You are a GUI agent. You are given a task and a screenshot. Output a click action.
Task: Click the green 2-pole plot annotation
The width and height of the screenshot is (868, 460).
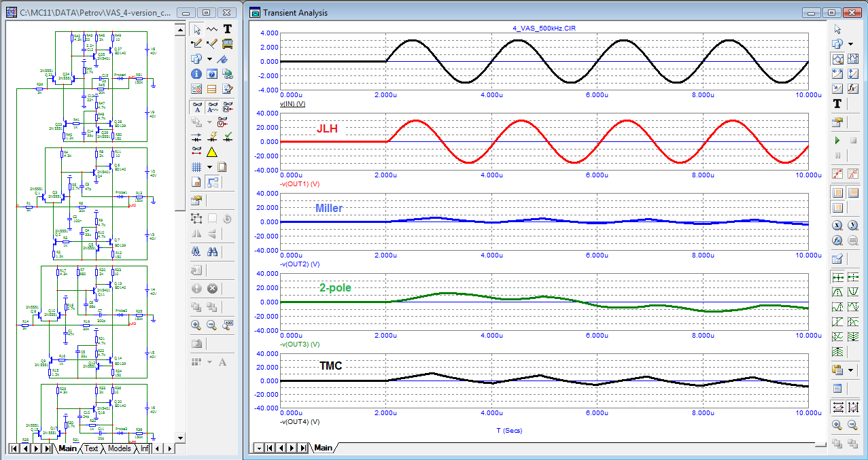click(x=336, y=288)
